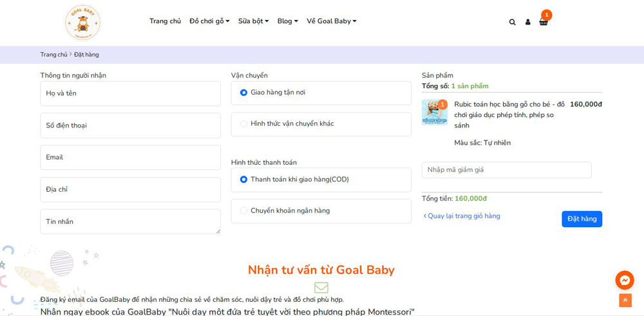The width and height of the screenshot is (644, 316).
Task: Focus the Họ và tên field
Action: coord(130,93)
